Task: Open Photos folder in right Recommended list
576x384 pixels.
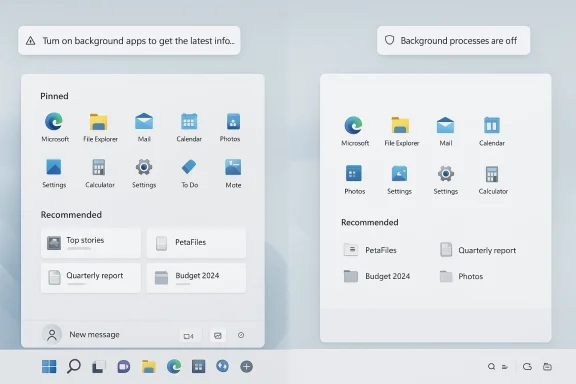Action: 461,276
